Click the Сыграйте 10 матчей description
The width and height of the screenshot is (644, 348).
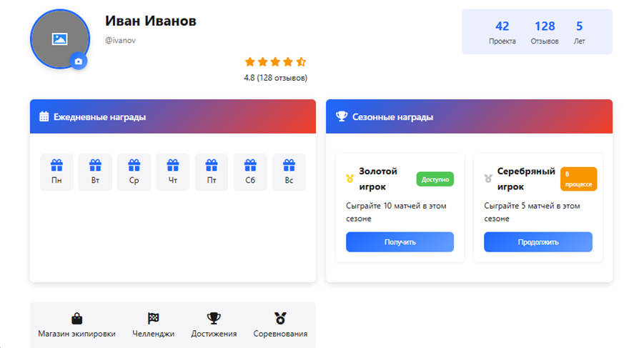[396, 212]
